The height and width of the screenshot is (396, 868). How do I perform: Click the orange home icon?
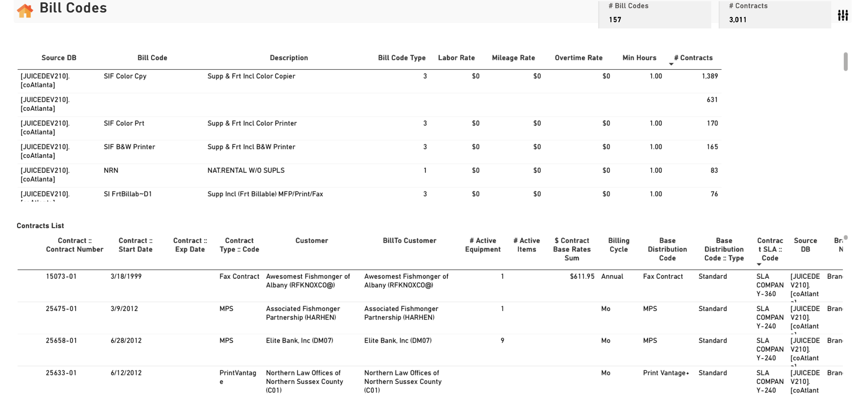[25, 11]
